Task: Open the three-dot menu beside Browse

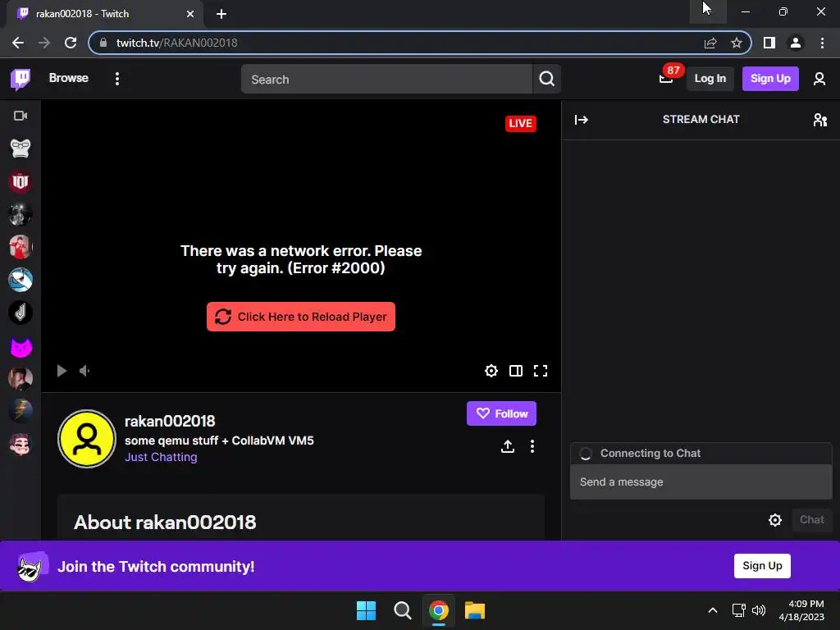Action: pos(116,79)
